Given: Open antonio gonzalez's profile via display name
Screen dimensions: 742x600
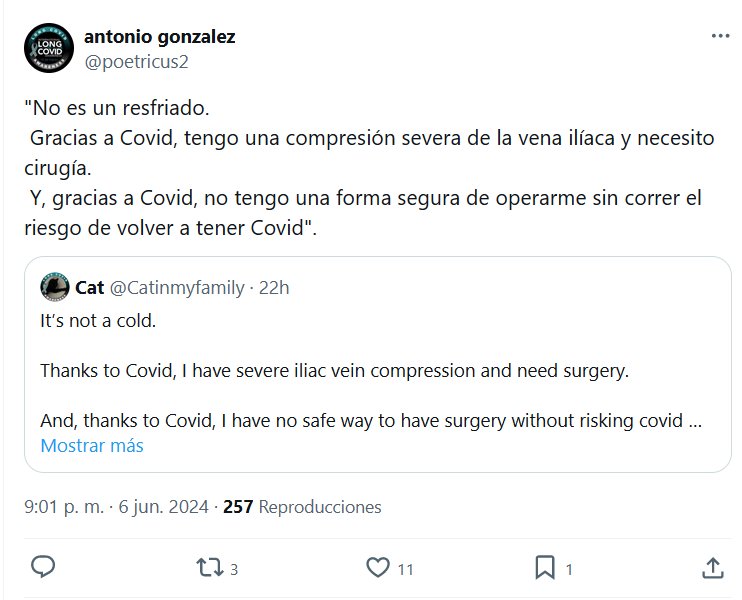Looking at the screenshot, I should 160,37.
